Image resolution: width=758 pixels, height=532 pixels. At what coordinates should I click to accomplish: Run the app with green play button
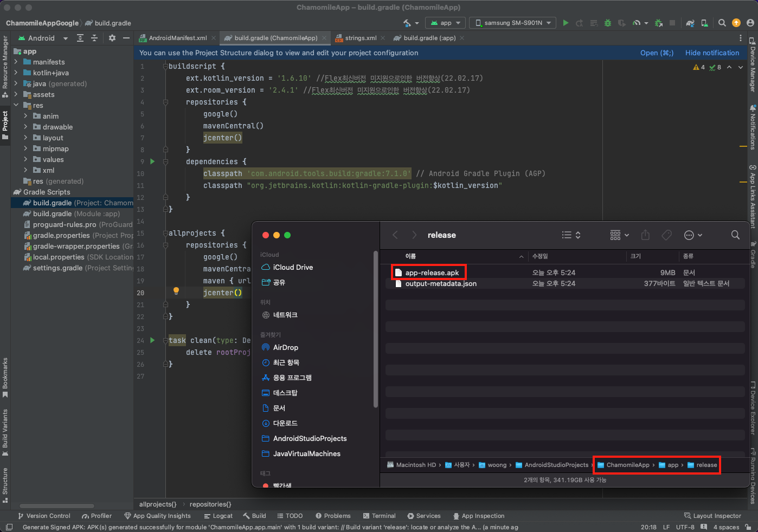tap(566, 23)
